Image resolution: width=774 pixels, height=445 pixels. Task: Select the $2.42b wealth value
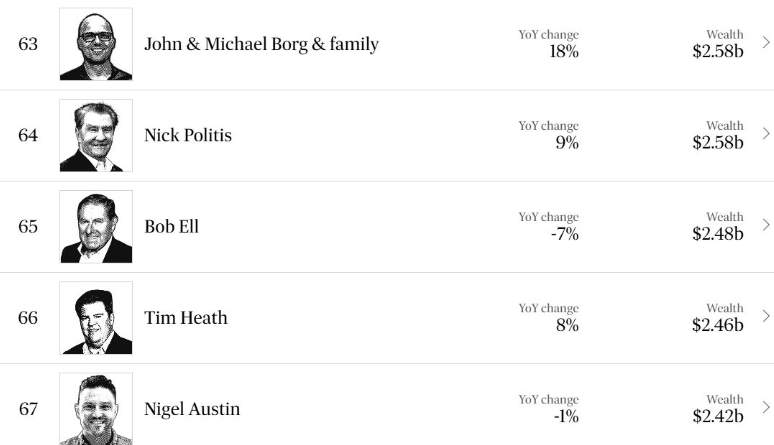click(718, 416)
